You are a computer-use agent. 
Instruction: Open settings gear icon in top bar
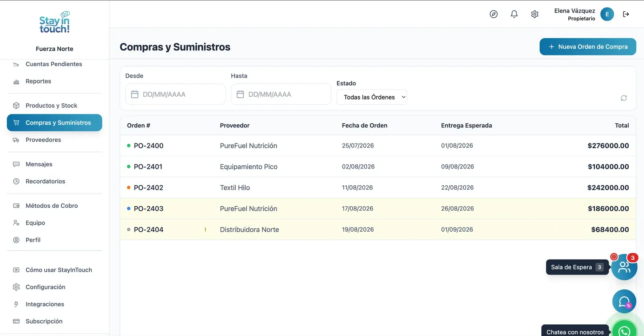coord(535,14)
